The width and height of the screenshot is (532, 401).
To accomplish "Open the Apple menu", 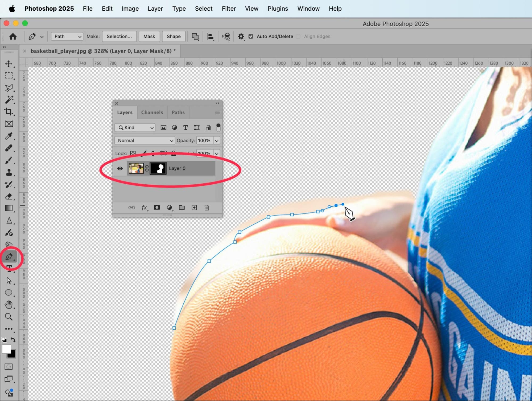I will [12, 9].
